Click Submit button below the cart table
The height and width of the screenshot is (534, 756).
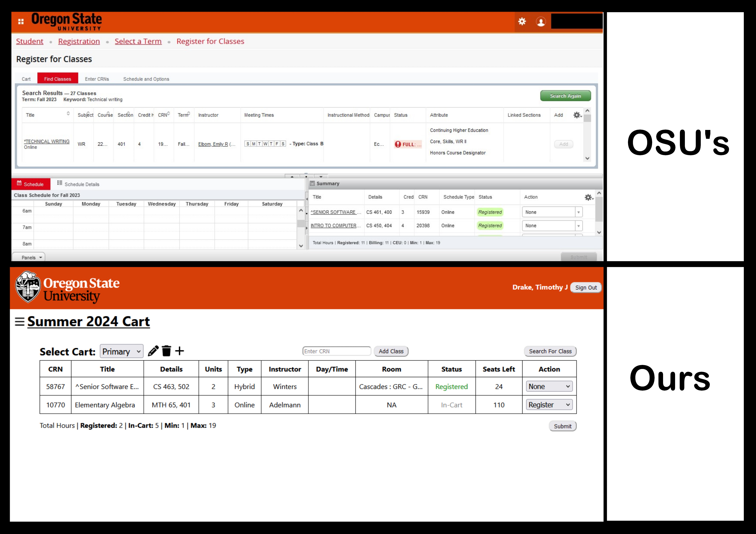point(562,426)
